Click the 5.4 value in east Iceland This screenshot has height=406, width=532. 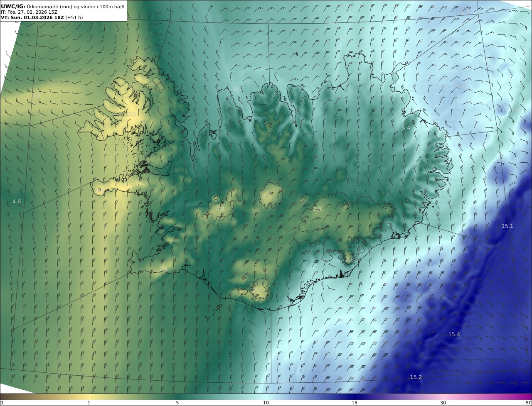tap(406, 128)
